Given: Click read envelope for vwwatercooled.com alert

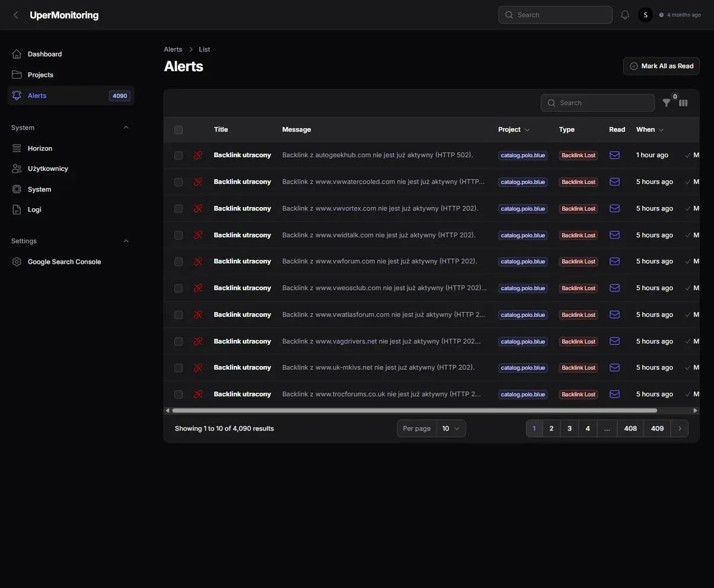Looking at the screenshot, I should pos(614,182).
